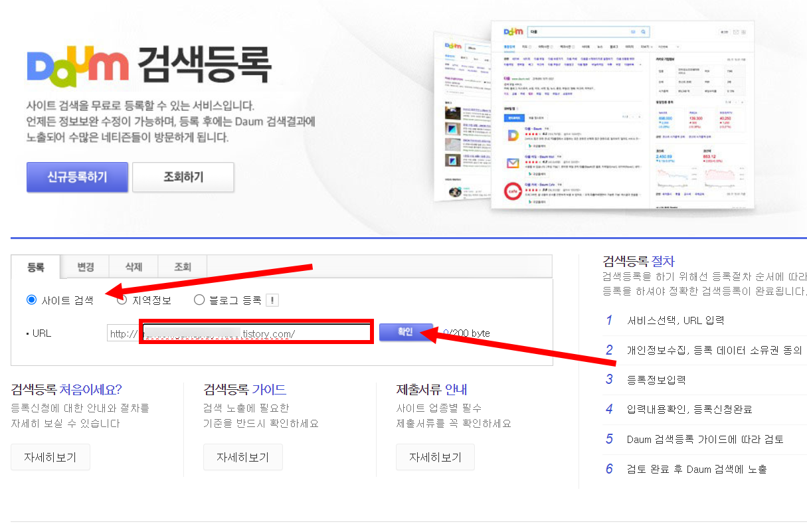Switch to the 등록 tab
The width and height of the screenshot is (807, 532).
pos(36,267)
